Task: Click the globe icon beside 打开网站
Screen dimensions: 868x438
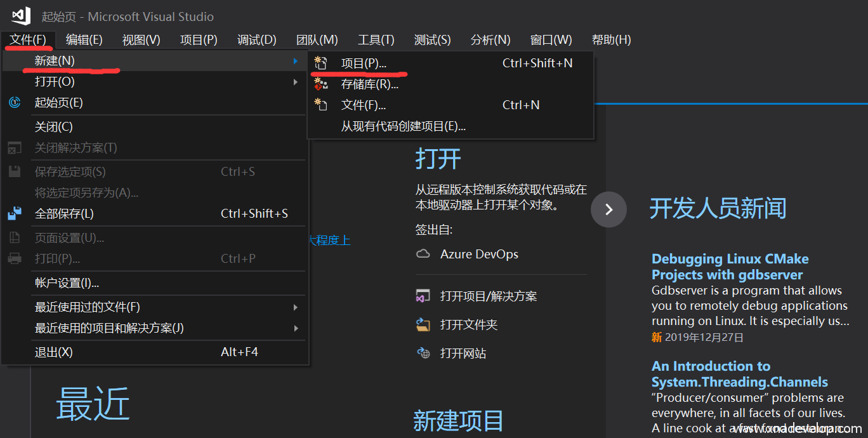Action: 423,354
